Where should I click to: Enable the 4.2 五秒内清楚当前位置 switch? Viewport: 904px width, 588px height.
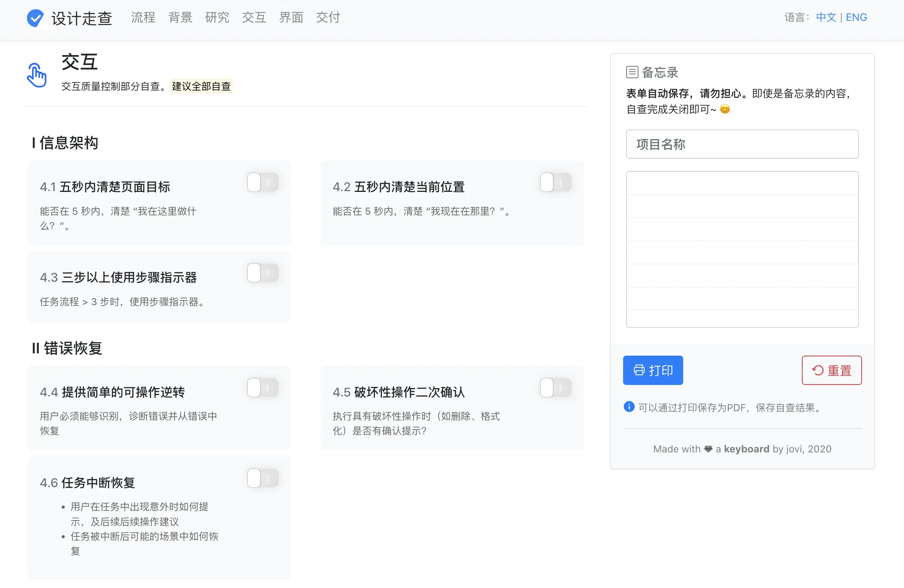[x=555, y=182]
